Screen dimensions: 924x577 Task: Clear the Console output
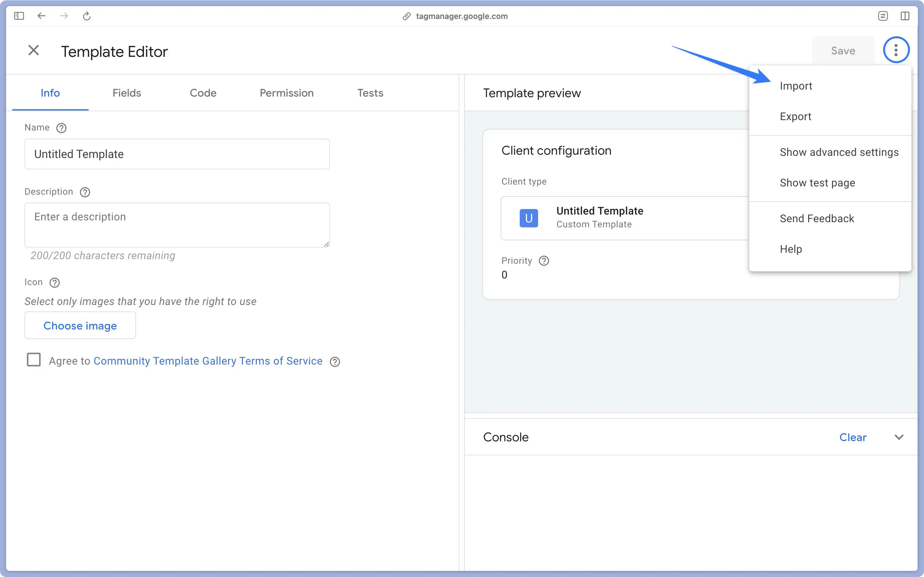[x=853, y=437]
